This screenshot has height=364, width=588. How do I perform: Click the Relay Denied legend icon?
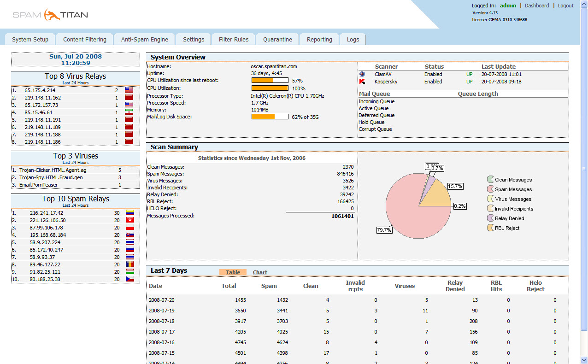pyautogui.click(x=490, y=218)
